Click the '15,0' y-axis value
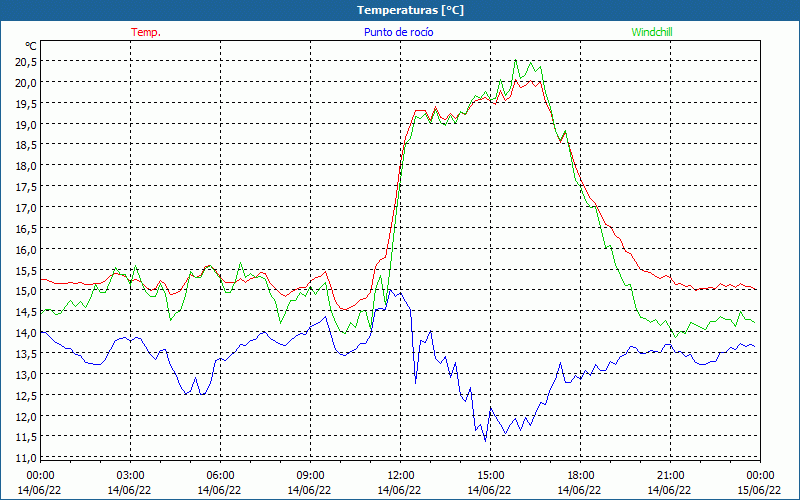Viewport: 800px width, 500px height. tap(27, 290)
